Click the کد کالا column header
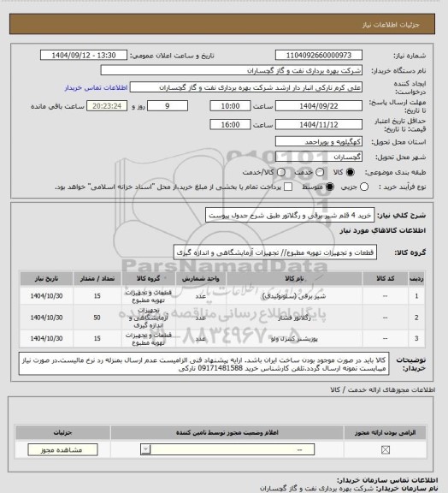Image resolution: width=448 pixels, height=493 pixels. [x=386, y=278]
